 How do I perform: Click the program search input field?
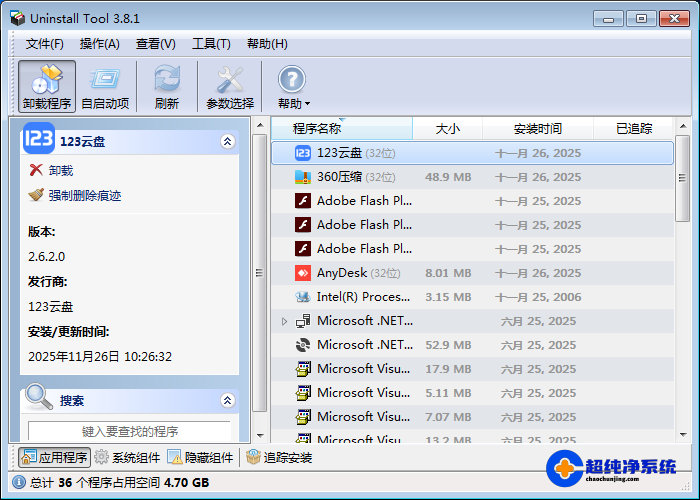[x=130, y=431]
